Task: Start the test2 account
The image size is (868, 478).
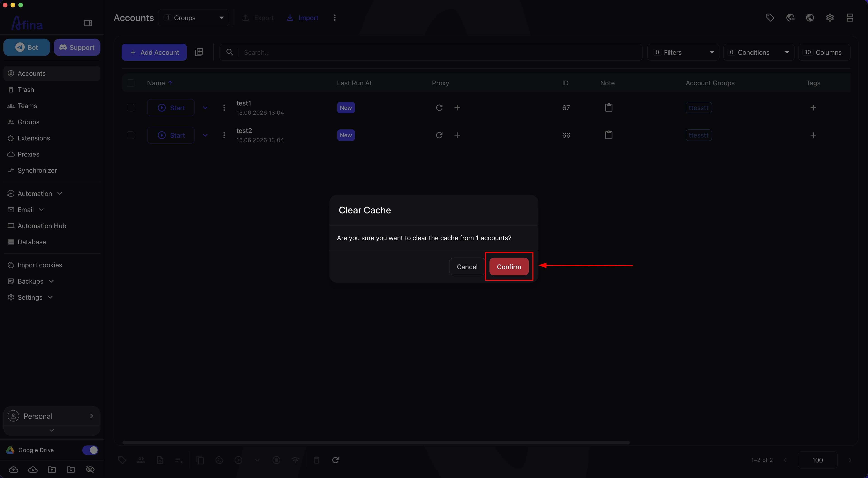Action: pyautogui.click(x=171, y=135)
